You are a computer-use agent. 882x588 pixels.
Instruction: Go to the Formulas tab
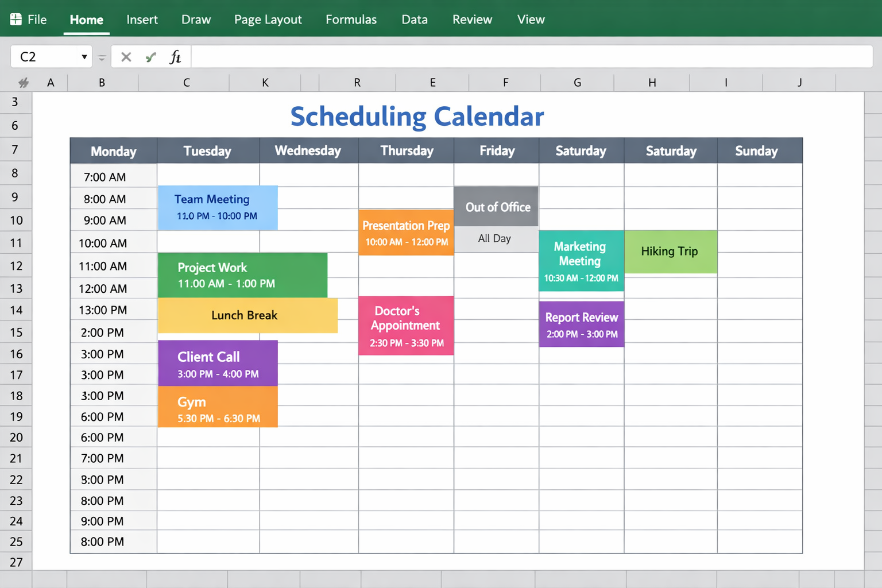pyautogui.click(x=351, y=20)
